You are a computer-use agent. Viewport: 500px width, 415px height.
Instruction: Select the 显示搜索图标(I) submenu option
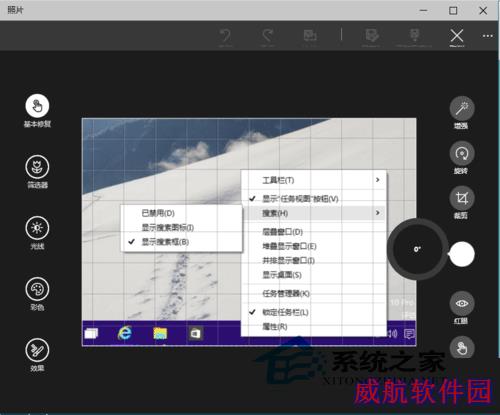click(168, 227)
